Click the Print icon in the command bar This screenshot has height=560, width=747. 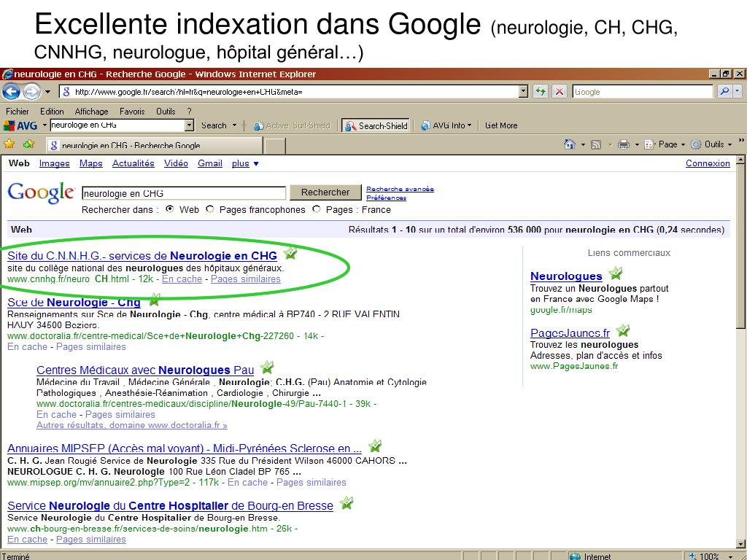(624, 144)
